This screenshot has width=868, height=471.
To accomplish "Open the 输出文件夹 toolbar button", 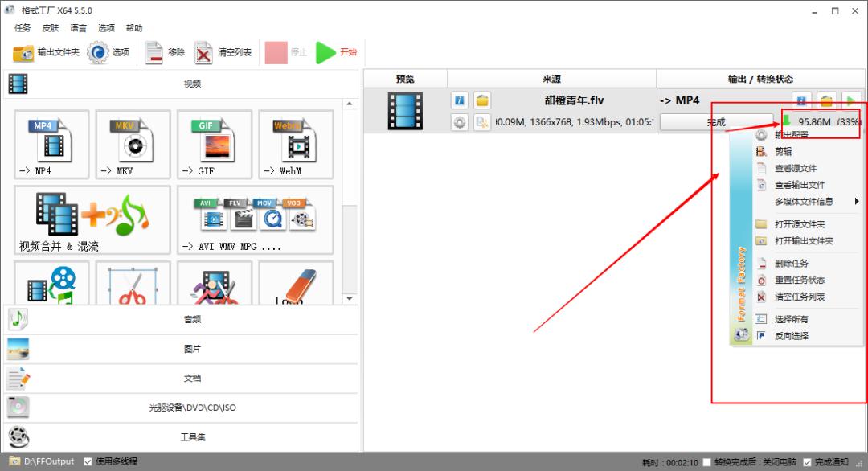I will [46, 52].
